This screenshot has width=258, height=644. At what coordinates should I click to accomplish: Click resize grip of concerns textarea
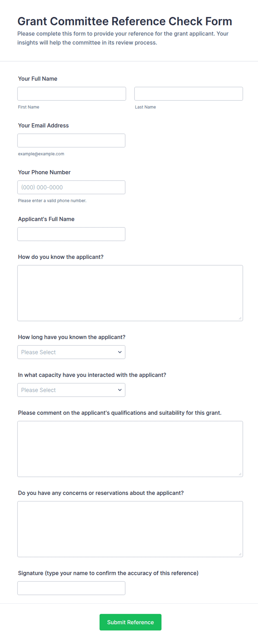tap(240, 554)
